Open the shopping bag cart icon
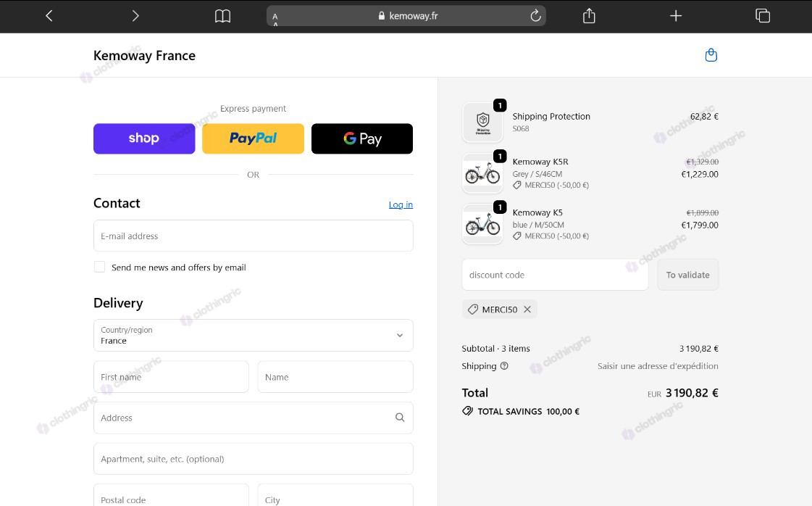This screenshot has height=506, width=812. point(711,55)
